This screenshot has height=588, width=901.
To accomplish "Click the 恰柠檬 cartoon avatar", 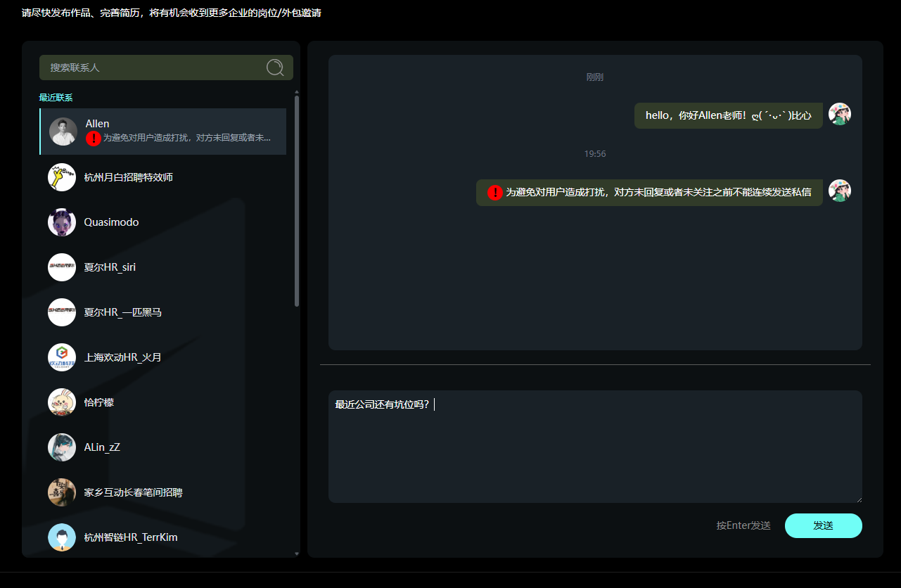I will (62, 402).
